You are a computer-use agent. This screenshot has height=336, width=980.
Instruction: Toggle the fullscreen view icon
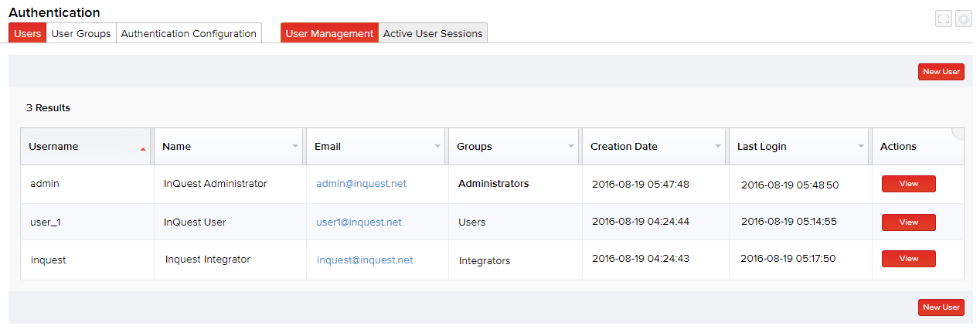pyautogui.click(x=943, y=19)
